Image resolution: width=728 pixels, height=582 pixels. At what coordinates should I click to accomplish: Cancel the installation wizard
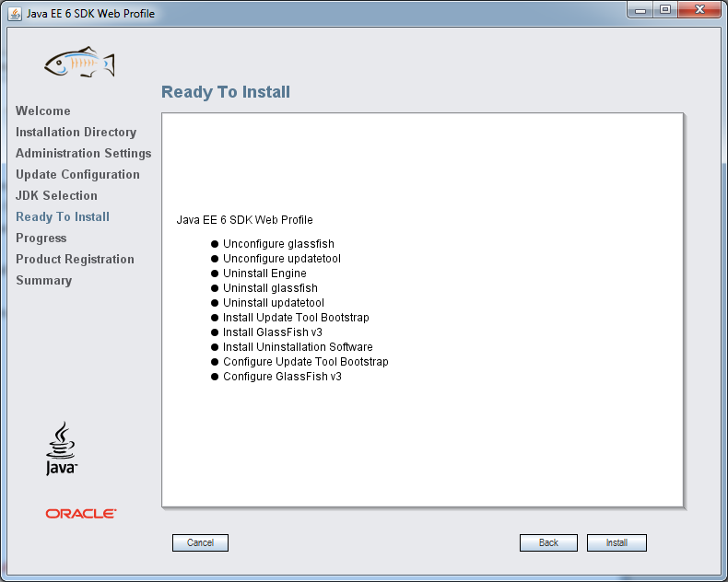pyautogui.click(x=200, y=542)
